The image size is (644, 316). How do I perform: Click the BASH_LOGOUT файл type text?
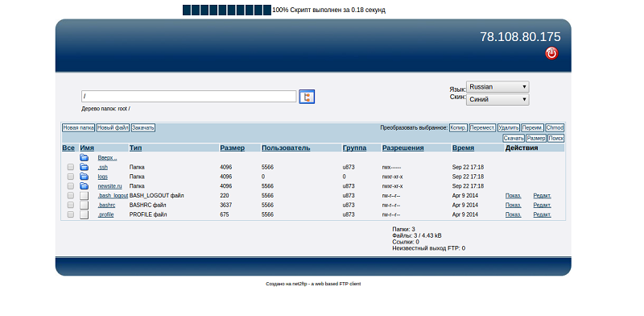pos(156,195)
